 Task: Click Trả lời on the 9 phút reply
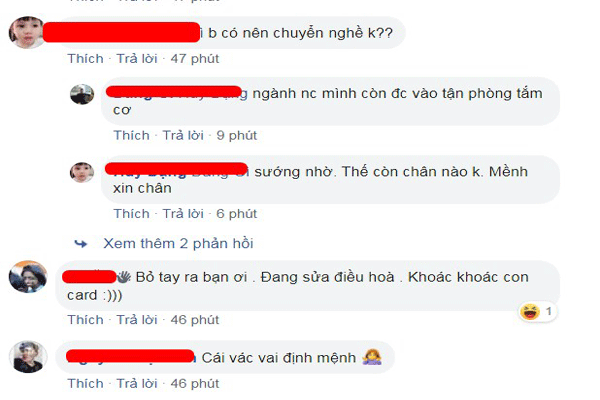pyautogui.click(x=183, y=136)
